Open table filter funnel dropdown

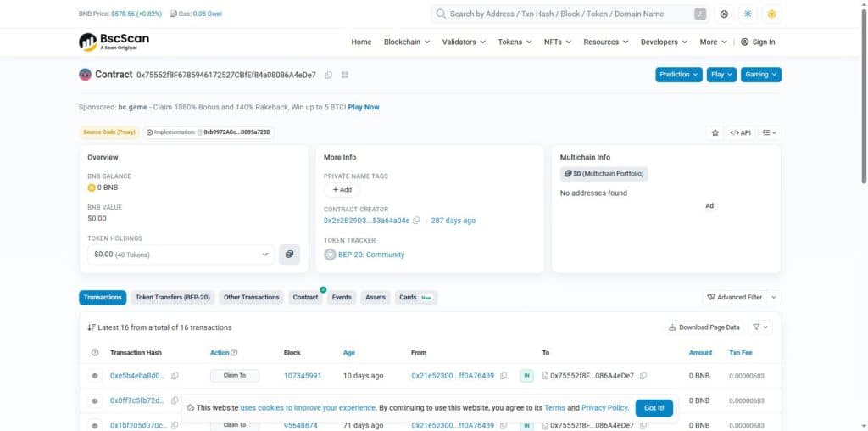(x=760, y=327)
